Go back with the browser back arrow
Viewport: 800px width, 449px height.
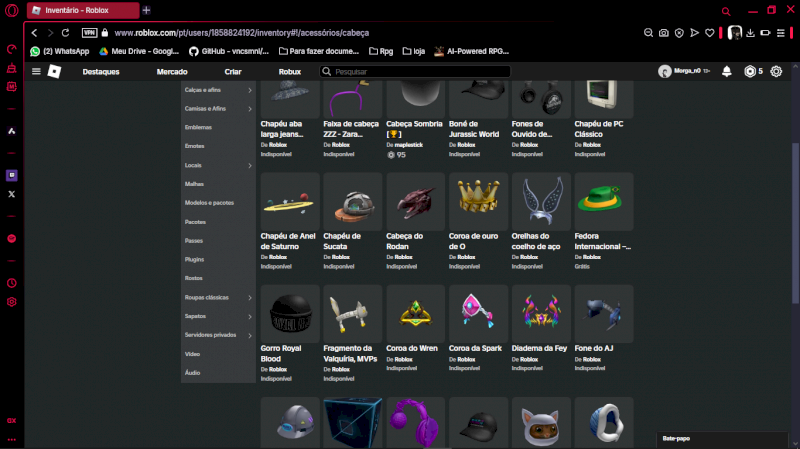[34, 33]
